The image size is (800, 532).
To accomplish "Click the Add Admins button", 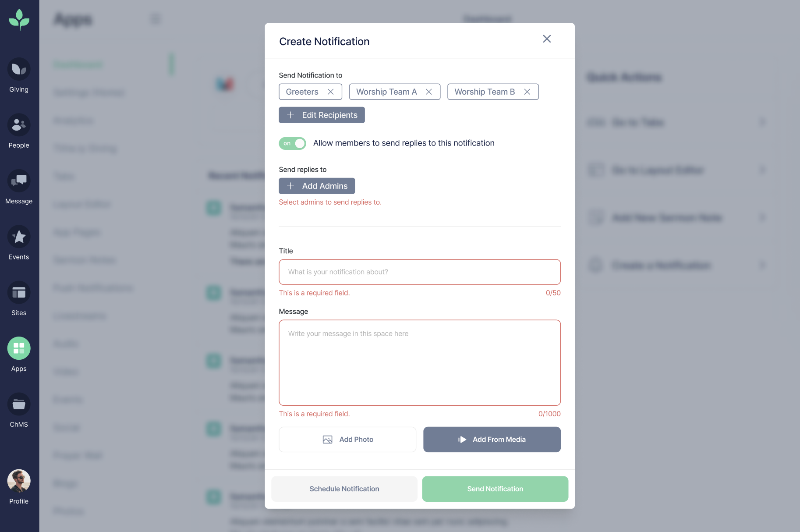I will coord(317,186).
